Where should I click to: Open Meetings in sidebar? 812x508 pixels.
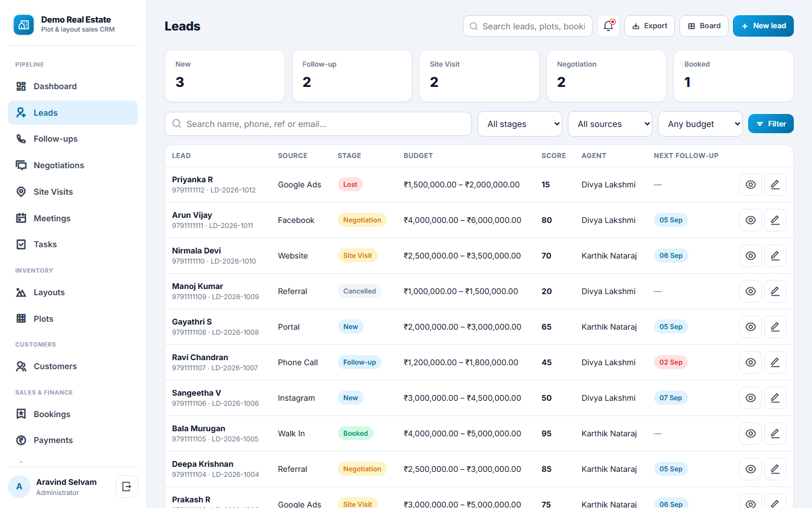pos(73,218)
